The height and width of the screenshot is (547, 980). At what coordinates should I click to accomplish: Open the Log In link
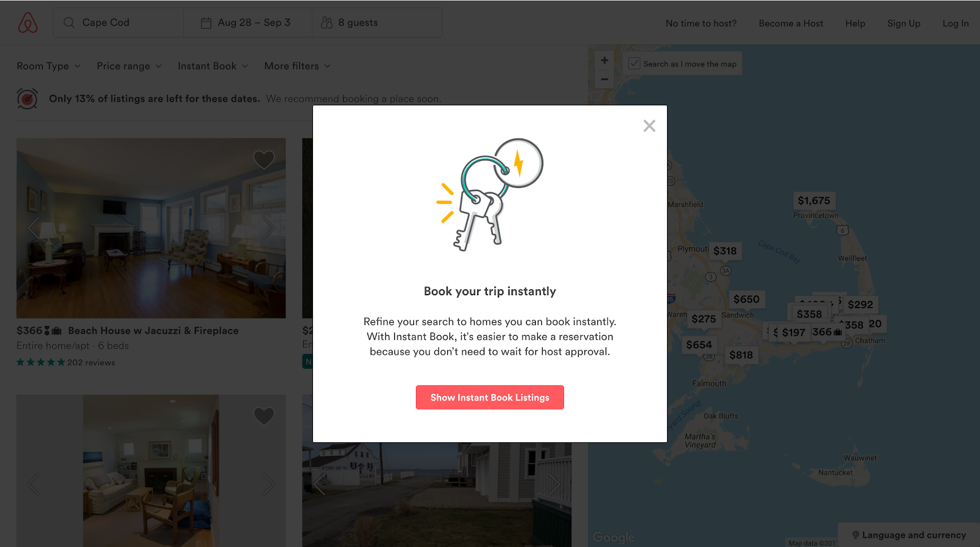(956, 23)
